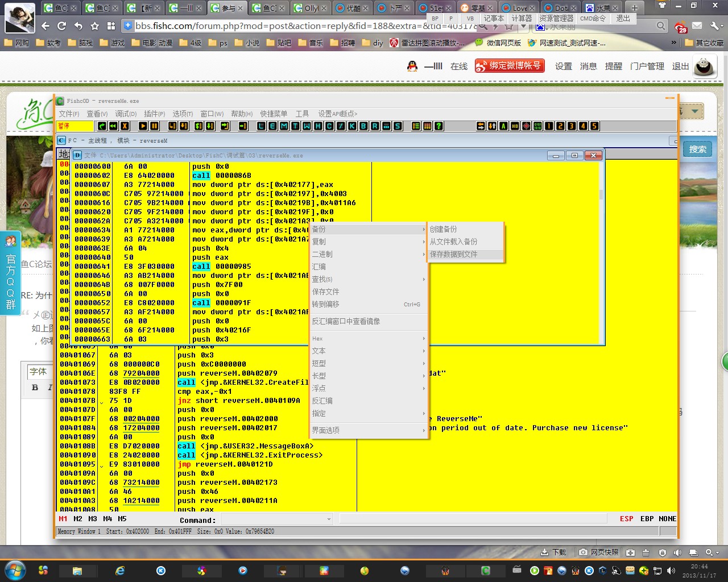
Task: Expand 复制 context menu submenu
Action: [x=368, y=242]
